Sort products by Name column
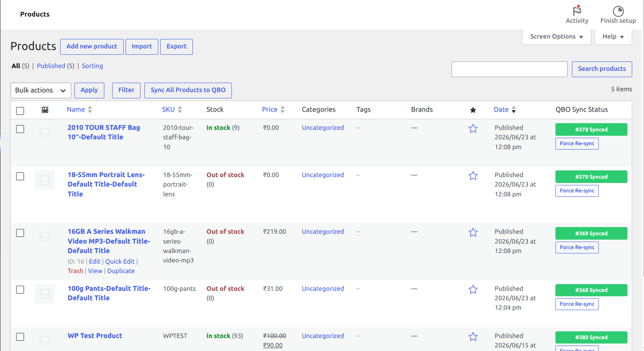 click(80, 109)
